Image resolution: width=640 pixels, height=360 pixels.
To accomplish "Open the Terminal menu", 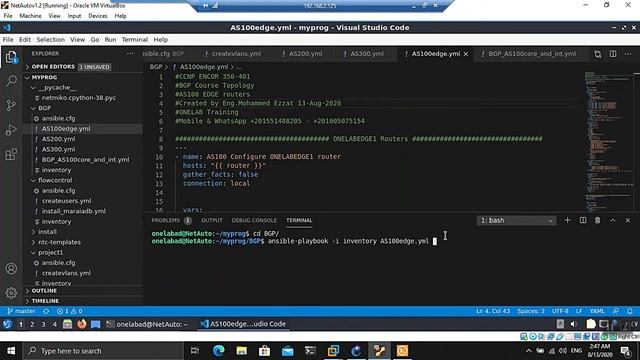I will coord(135,40).
